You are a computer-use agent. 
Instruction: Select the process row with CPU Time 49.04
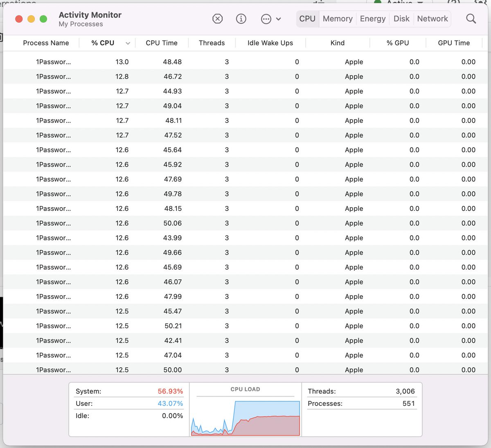pyautogui.click(x=245, y=106)
